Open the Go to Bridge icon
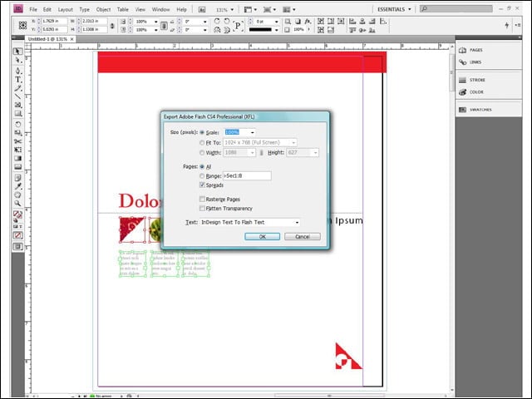Screen dimensions: 532x399 pos(201,9)
